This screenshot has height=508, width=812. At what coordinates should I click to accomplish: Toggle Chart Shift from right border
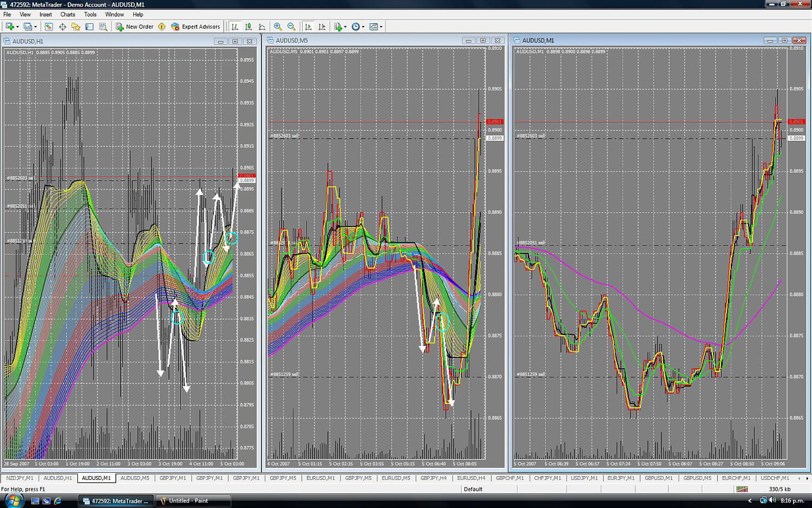click(x=322, y=27)
